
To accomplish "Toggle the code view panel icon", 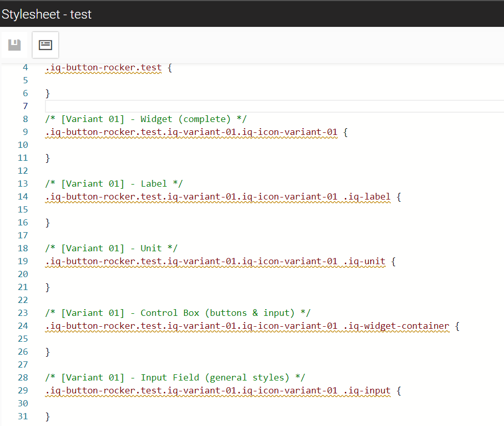I will (45, 45).
